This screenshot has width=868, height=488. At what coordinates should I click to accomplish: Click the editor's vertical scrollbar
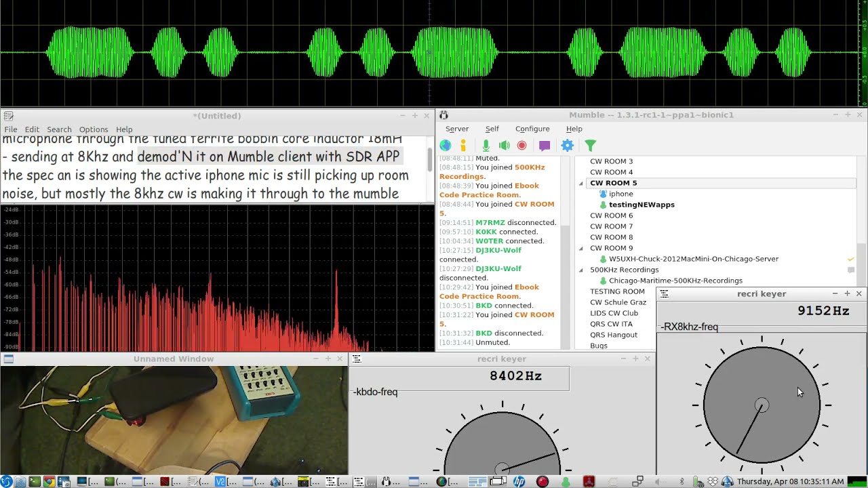point(429,159)
